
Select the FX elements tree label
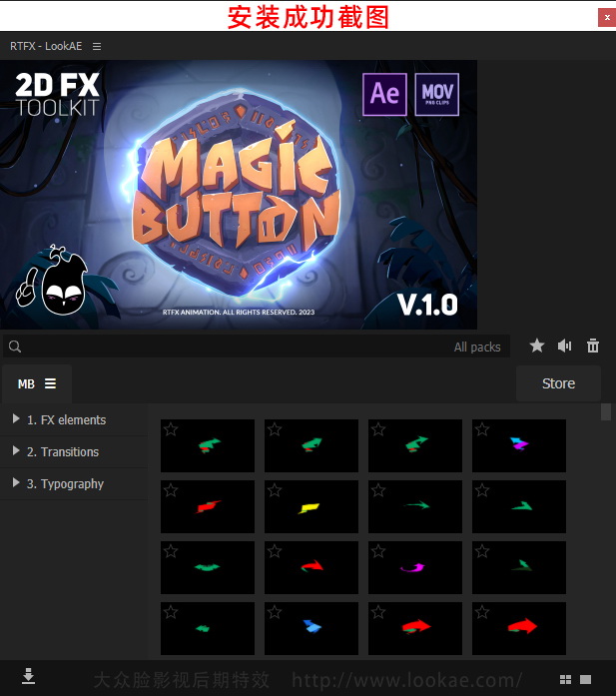[x=66, y=420]
